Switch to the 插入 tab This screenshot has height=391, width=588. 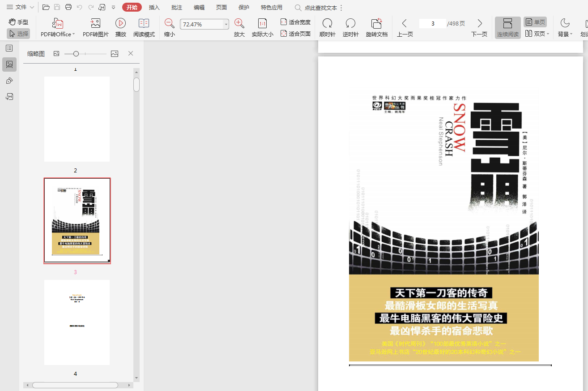[154, 7]
